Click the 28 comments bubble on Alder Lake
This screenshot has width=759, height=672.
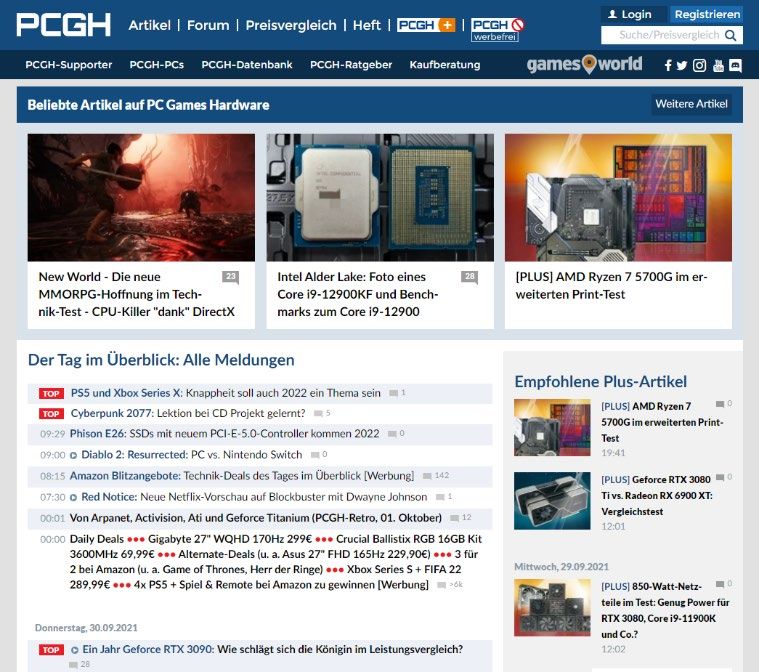click(470, 277)
